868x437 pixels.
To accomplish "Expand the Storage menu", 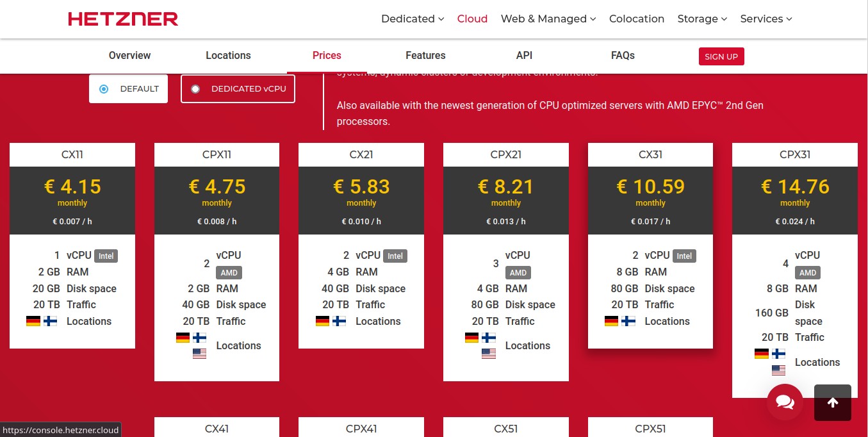I will (x=702, y=19).
